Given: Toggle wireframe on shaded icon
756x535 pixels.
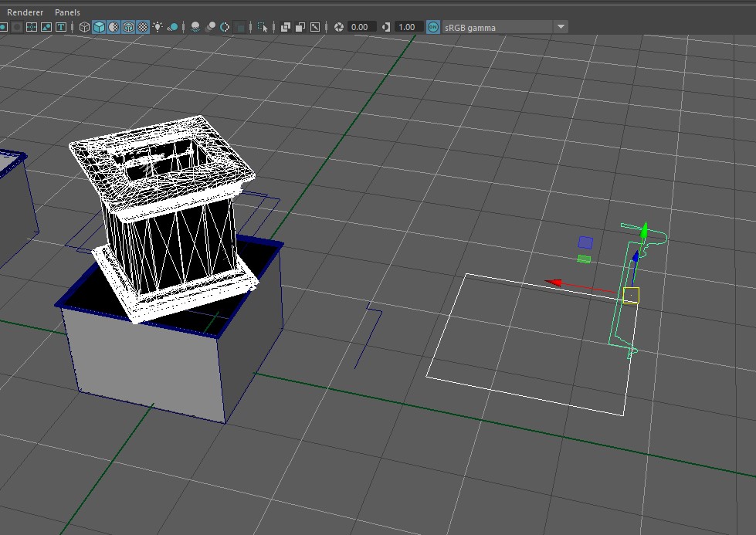Looking at the screenshot, I should tap(128, 27).
